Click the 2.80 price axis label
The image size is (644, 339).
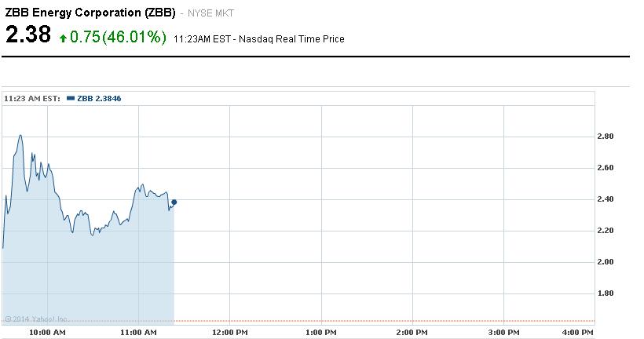coord(606,137)
